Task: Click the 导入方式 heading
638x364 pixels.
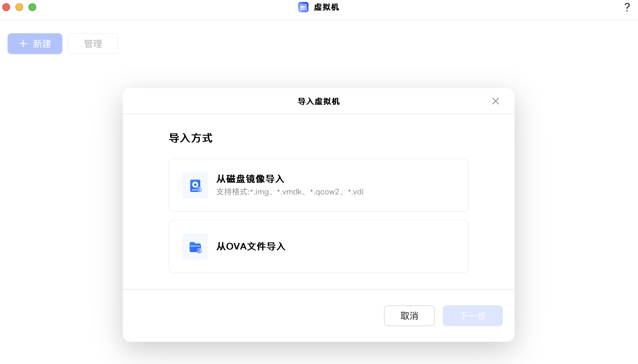Action: (x=191, y=138)
